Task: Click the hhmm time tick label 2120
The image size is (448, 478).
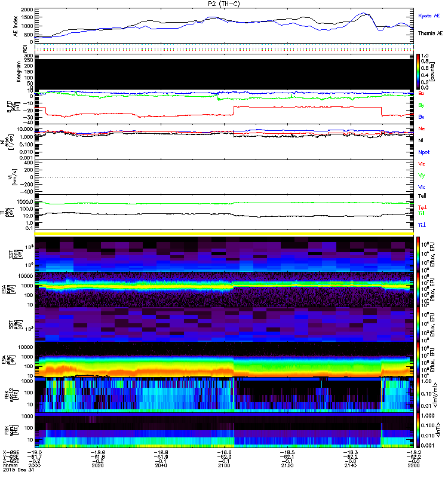Action: coord(287,465)
